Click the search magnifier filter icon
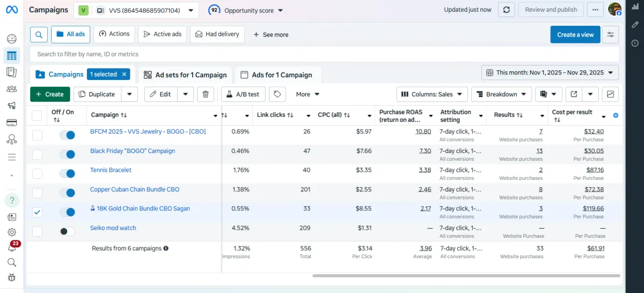Viewport: 644px width, 293px height. click(39, 34)
